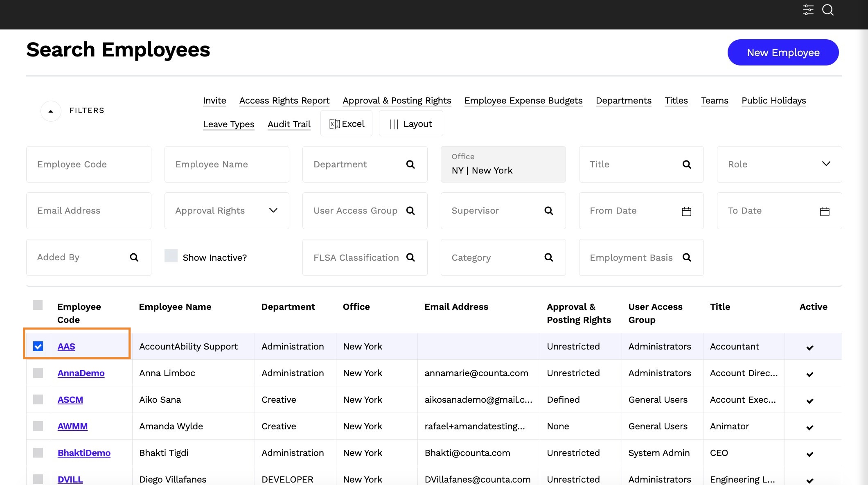Screen dimensions: 868x485
Task: Select the AnnaDemo row checkbox
Action: [x=38, y=373]
